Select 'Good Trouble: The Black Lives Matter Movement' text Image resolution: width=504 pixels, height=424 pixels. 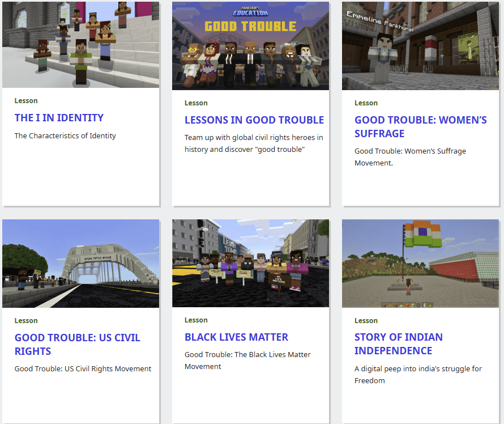[x=247, y=361]
